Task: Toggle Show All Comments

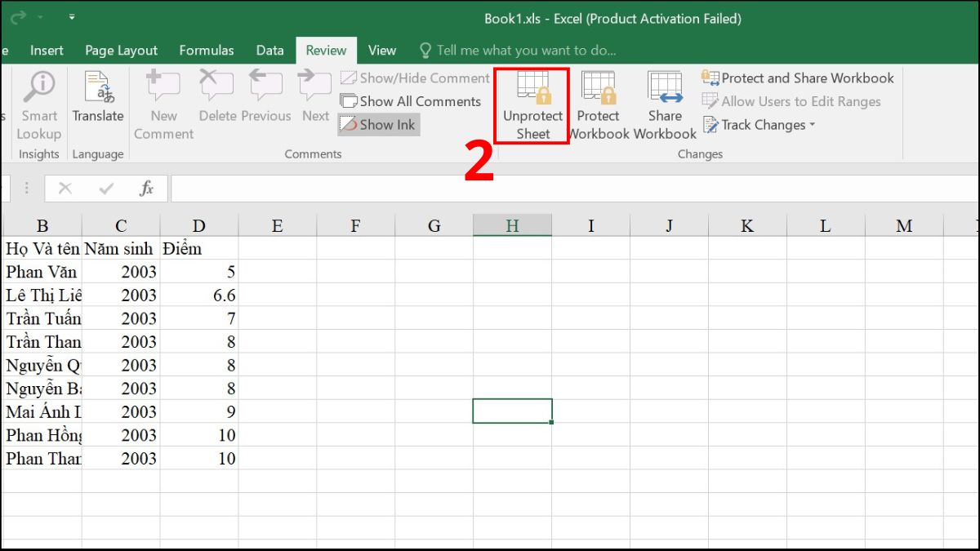Action: [x=411, y=101]
